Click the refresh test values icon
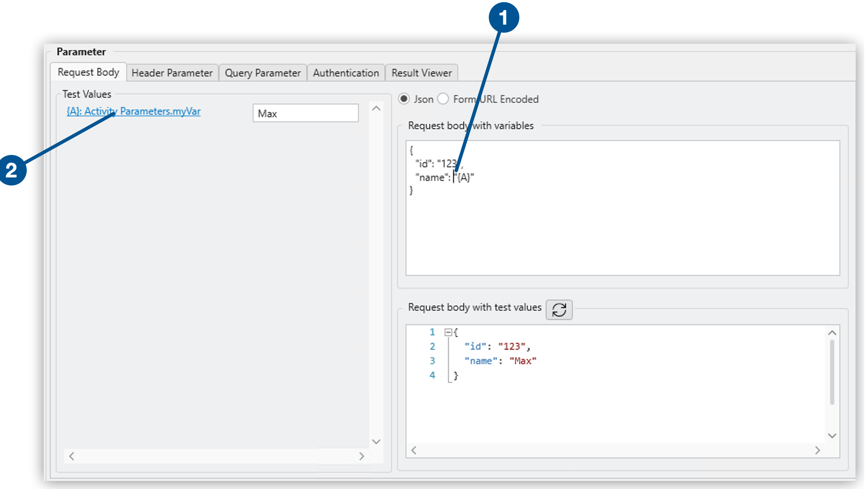The image size is (868, 489). (x=559, y=309)
